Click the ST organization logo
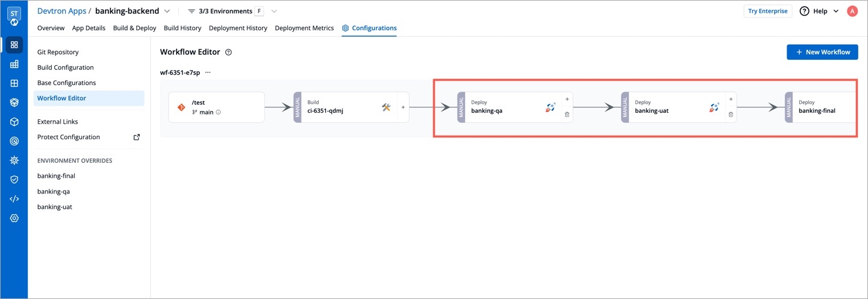 [x=14, y=16]
